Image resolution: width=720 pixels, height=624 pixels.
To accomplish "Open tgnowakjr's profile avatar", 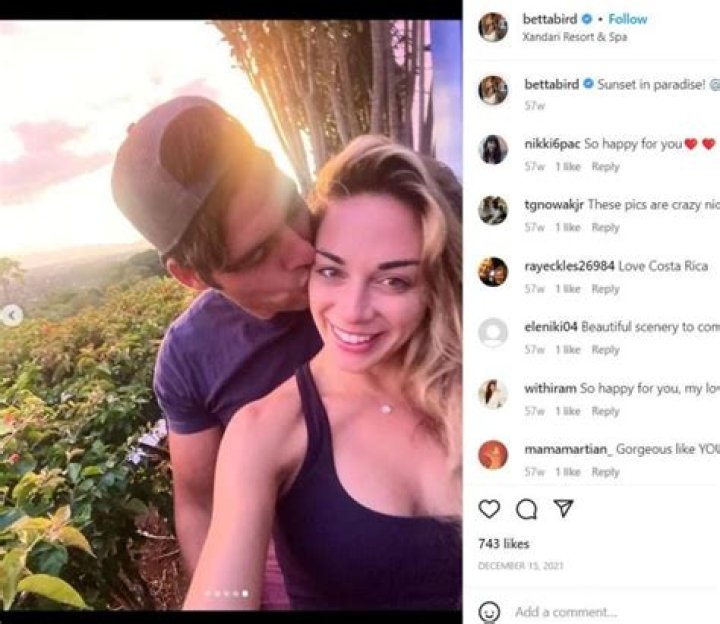I will [x=493, y=210].
